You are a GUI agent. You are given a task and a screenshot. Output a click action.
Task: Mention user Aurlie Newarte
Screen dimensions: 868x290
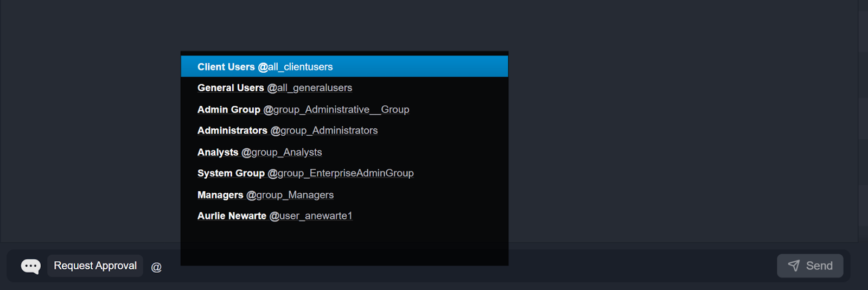pos(232,216)
